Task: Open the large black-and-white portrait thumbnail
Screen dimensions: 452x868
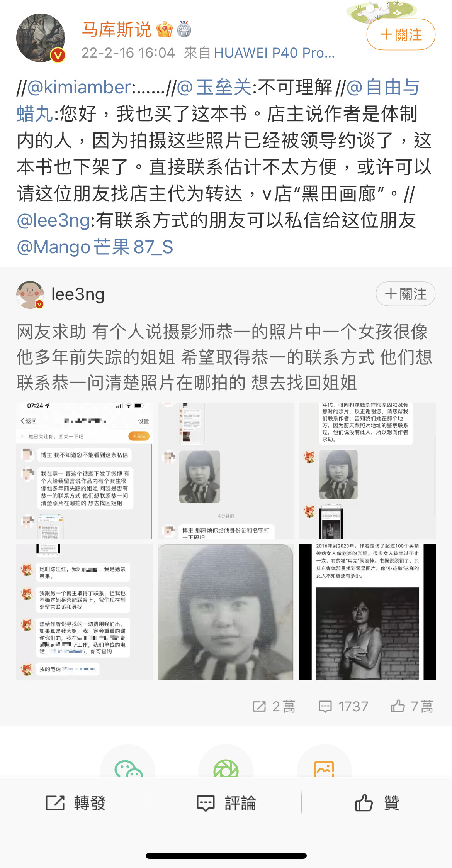Action: click(x=226, y=612)
